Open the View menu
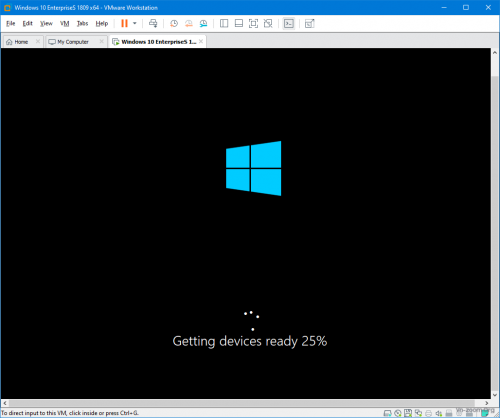 (46, 23)
